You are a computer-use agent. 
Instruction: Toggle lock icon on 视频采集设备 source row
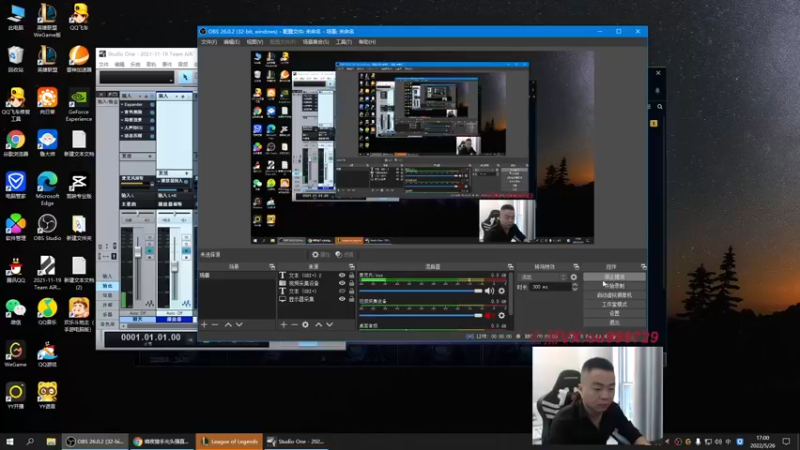(x=351, y=283)
